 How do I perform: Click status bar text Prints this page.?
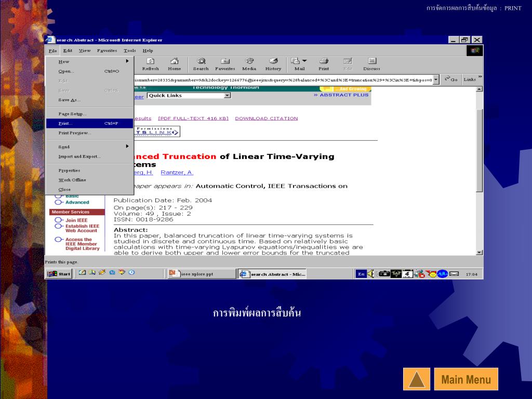pyautogui.click(x=61, y=262)
